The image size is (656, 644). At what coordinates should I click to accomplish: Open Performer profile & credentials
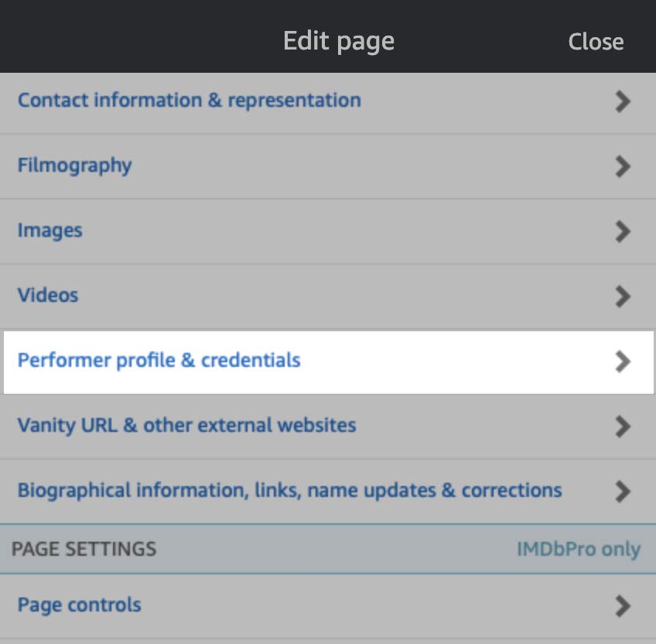coord(159,361)
